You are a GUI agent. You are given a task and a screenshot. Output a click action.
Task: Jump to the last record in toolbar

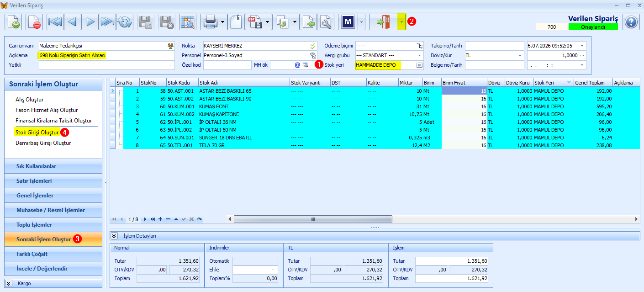pos(107,21)
